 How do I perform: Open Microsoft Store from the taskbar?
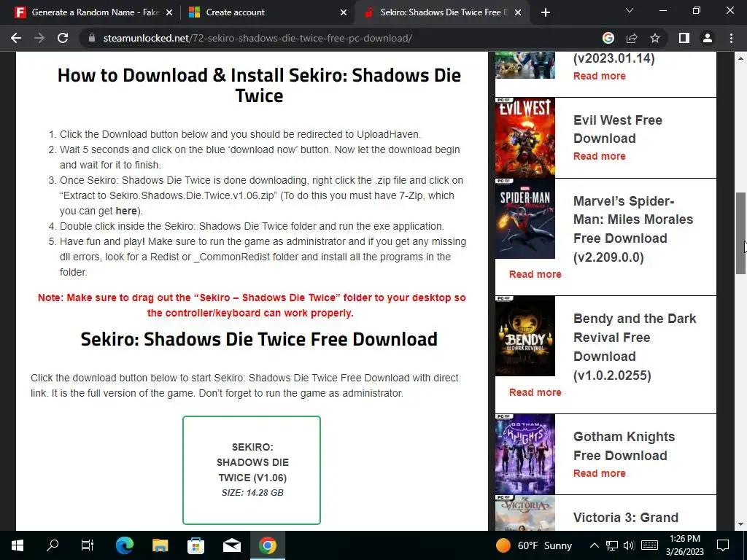point(196,545)
